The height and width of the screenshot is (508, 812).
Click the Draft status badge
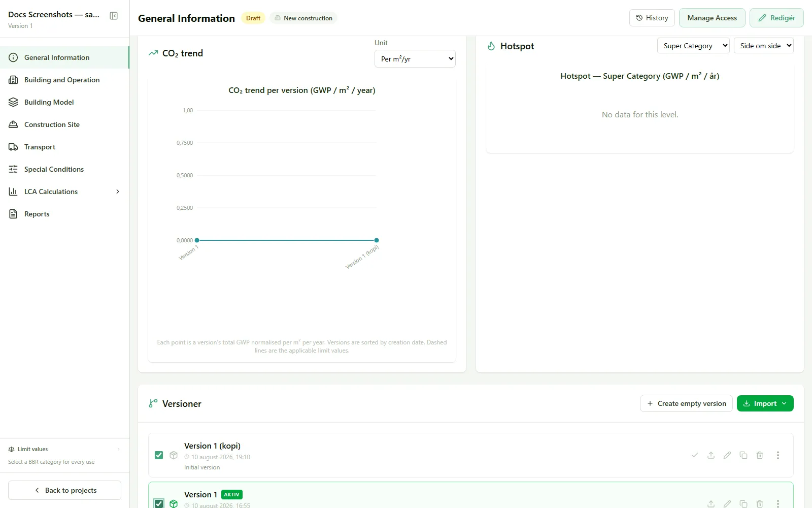tap(253, 18)
